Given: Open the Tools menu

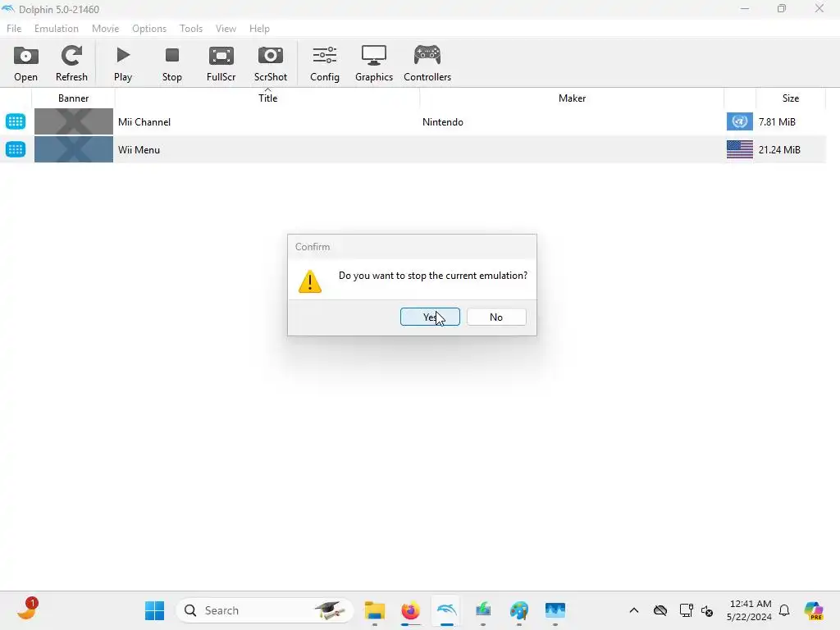Looking at the screenshot, I should 190,29.
